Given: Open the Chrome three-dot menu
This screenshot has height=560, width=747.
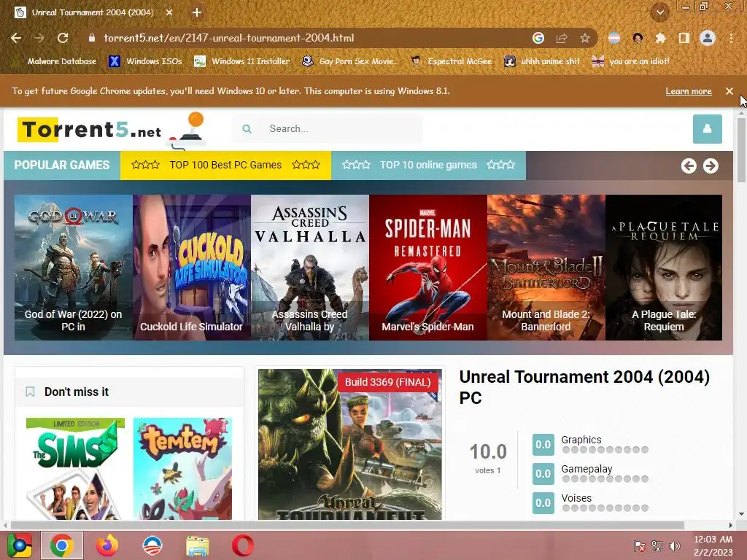Looking at the screenshot, I should point(731,38).
